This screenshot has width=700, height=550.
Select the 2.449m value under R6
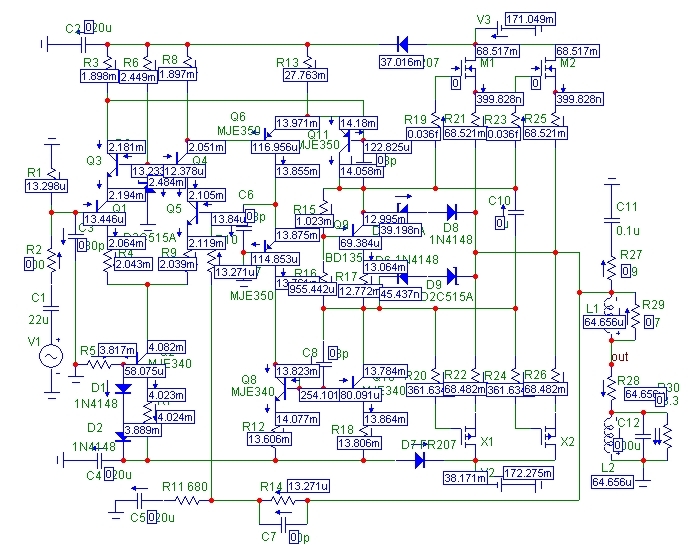pyautogui.click(x=139, y=77)
